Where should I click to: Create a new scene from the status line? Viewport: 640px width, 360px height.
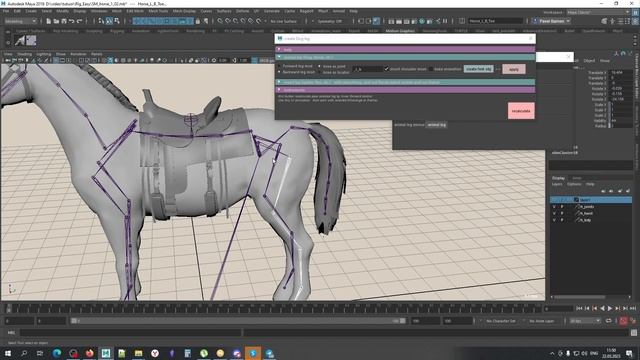49,21
